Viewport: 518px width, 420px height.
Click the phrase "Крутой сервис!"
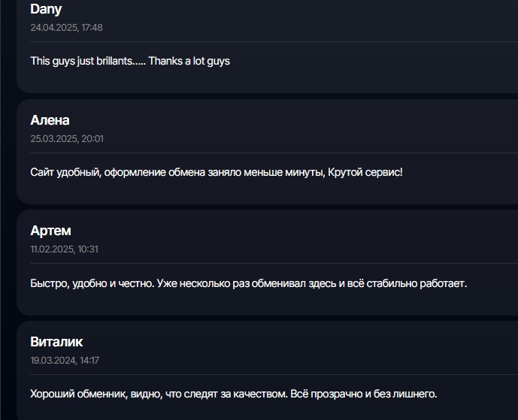(x=365, y=172)
